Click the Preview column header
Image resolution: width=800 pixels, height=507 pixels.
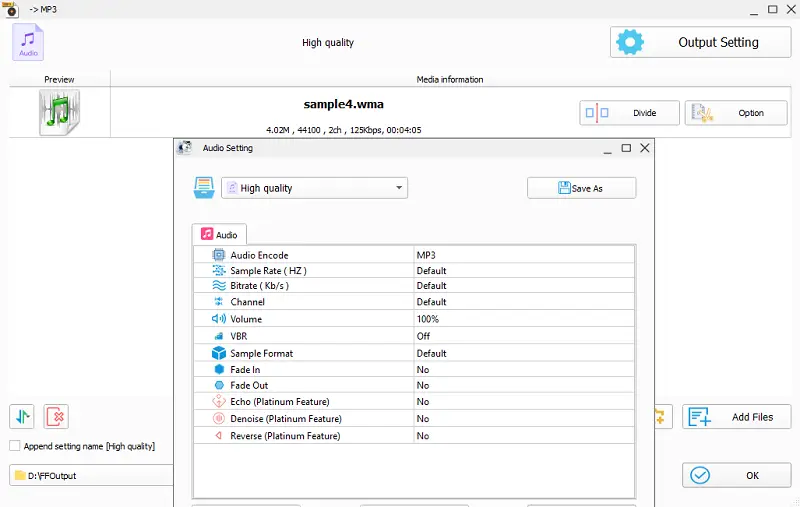[x=59, y=79]
